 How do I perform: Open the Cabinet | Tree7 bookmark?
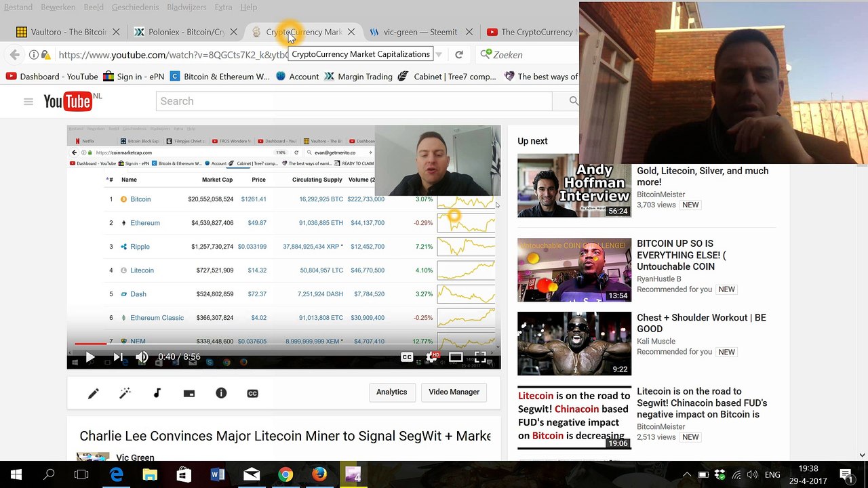pos(447,77)
